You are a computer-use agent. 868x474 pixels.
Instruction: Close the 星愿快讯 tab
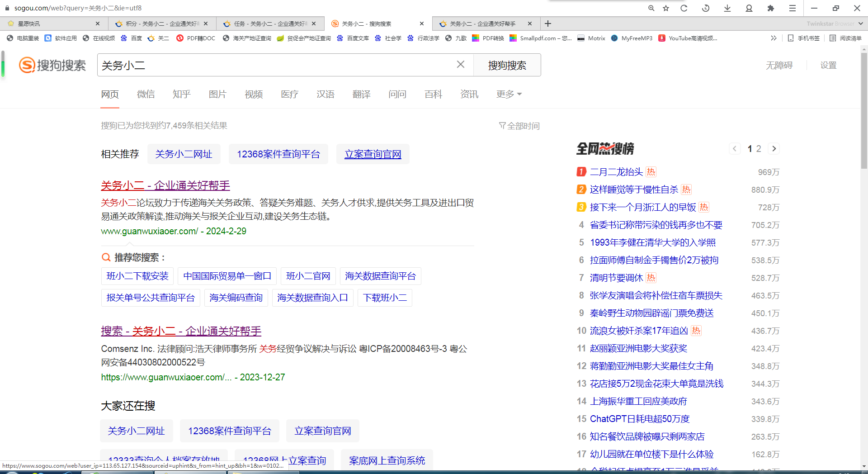(x=98, y=24)
